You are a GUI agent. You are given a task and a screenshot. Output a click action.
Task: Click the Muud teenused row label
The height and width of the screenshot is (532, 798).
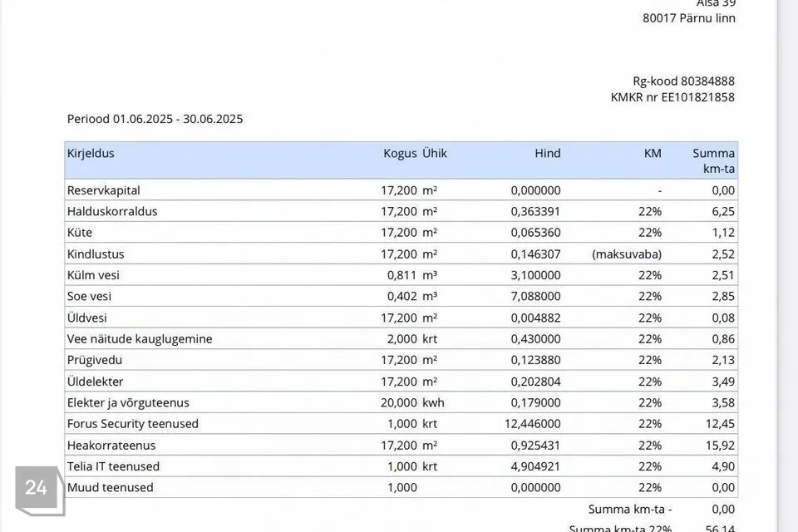(x=110, y=487)
